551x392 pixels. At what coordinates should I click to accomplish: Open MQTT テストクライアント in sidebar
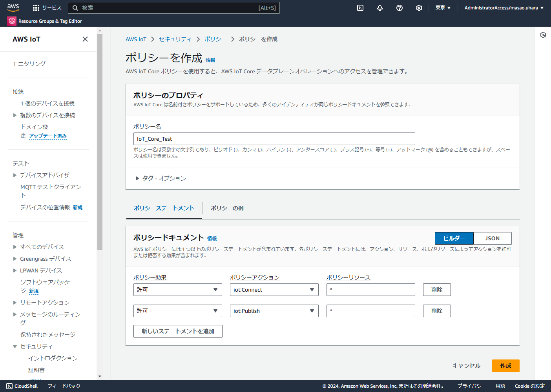51,191
